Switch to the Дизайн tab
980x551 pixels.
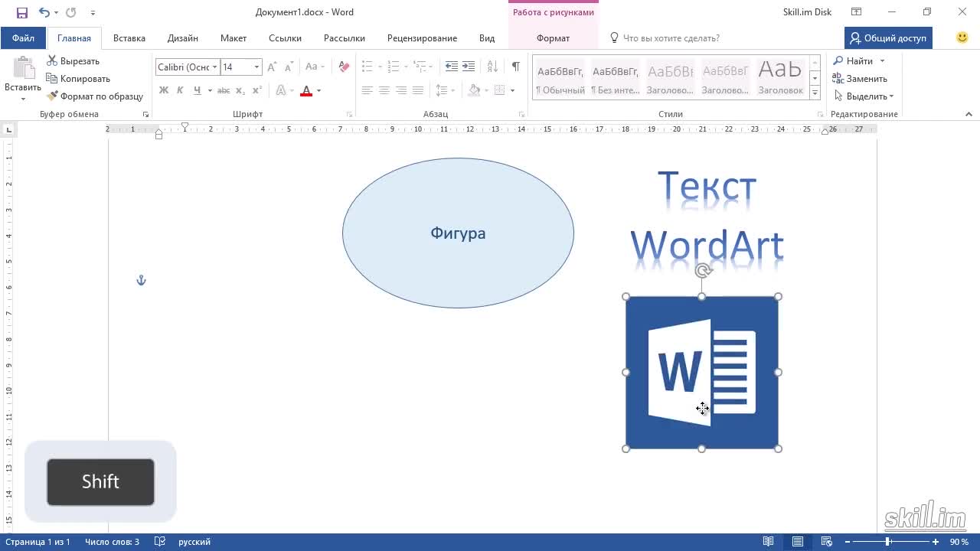click(183, 37)
